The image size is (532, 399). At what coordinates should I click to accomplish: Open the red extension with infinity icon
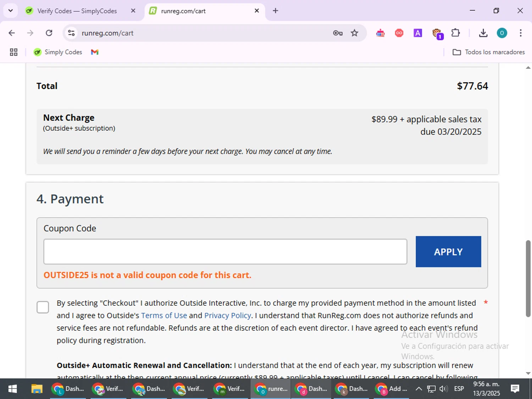[x=399, y=33]
